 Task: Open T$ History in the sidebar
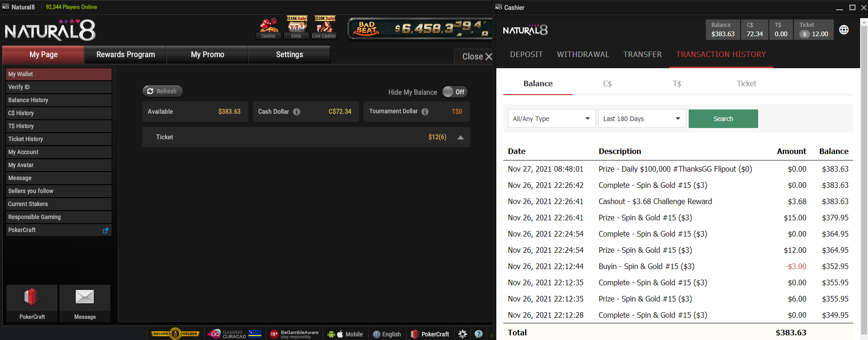point(59,126)
